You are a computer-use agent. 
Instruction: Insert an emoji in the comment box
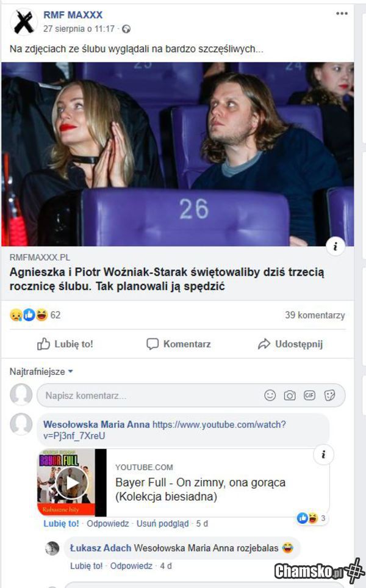pyautogui.click(x=270, y=395)
